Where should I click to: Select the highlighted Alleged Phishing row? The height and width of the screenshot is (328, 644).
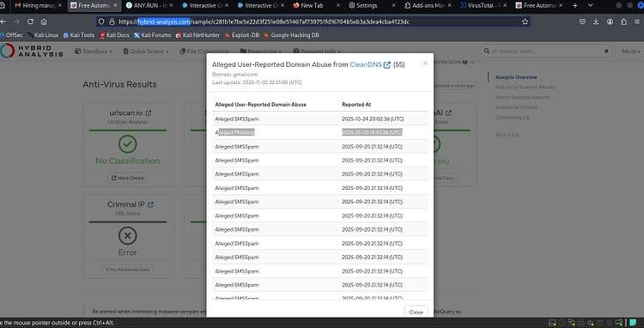(320, 132)
